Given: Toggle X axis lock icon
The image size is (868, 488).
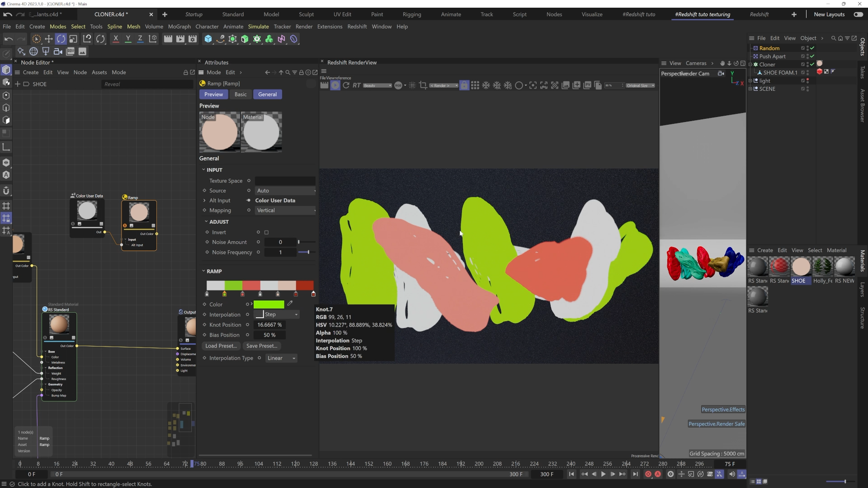Looking at the screenshot, I should point(116,39).
